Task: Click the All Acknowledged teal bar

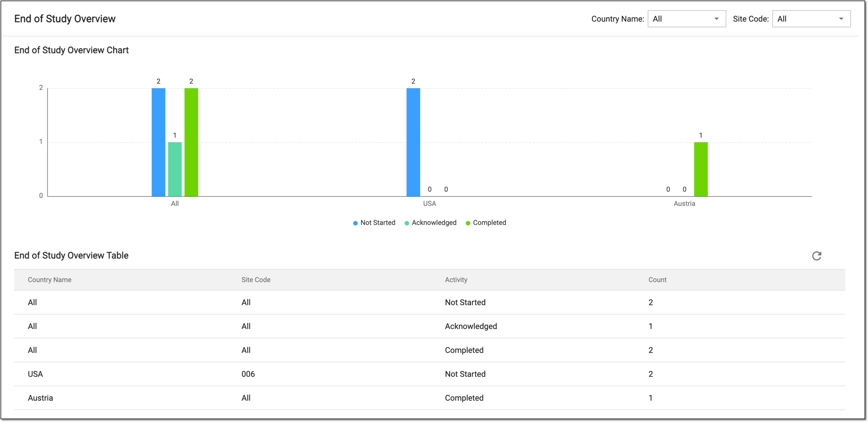Action: point(175,169)
